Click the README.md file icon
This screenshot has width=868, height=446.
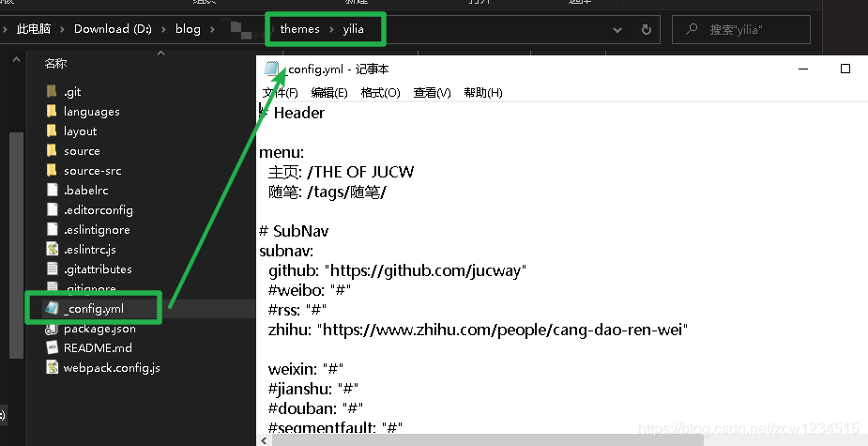pos(52,348)
